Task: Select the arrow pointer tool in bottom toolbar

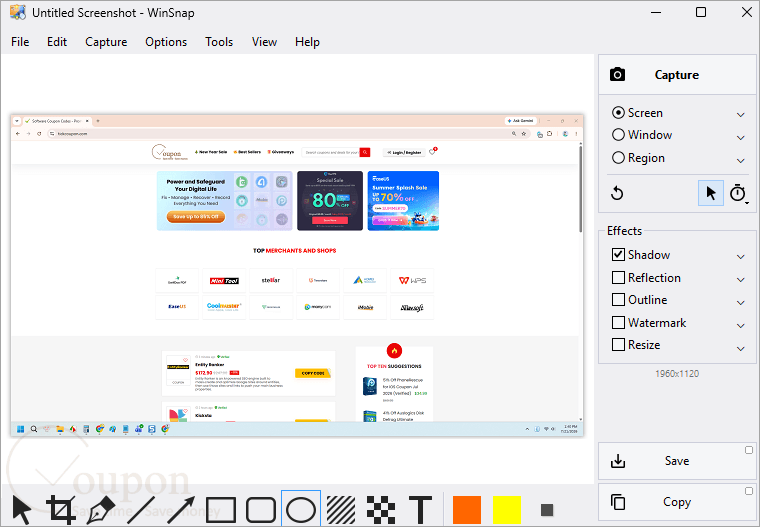Action: [22, 510]
